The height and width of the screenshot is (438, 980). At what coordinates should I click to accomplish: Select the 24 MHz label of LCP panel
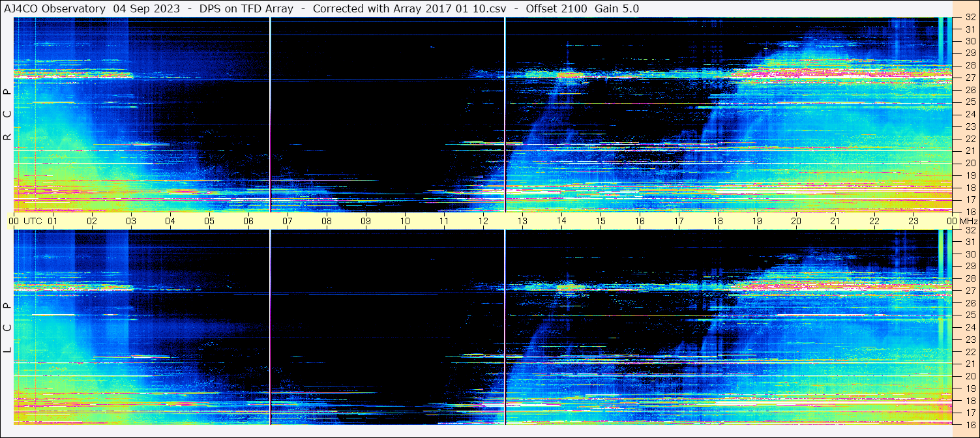click(970, 327)
